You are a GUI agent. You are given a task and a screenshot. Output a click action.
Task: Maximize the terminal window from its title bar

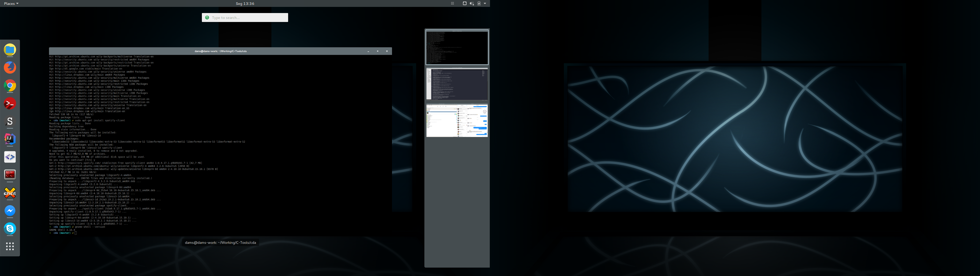377,51
